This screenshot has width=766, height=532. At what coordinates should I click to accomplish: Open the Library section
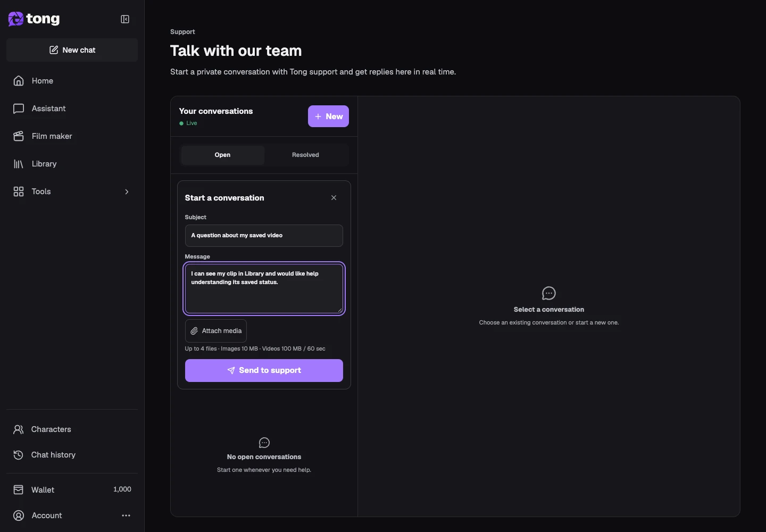72,164
